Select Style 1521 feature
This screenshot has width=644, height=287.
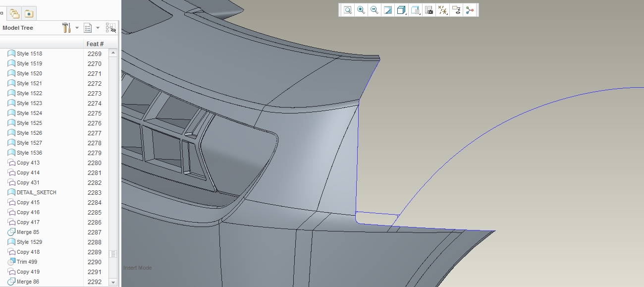(29, 83)
